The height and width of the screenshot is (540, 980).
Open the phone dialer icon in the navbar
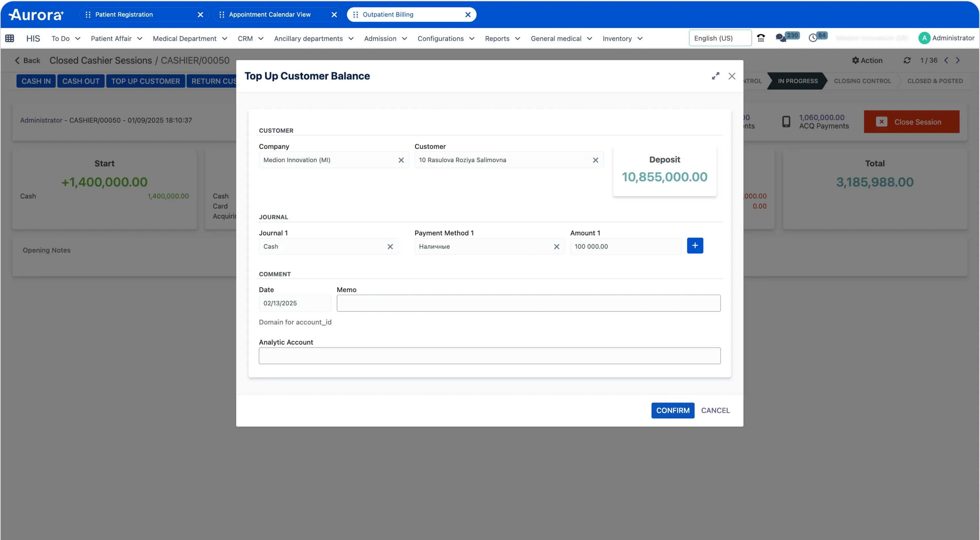[x=761, y=38]
